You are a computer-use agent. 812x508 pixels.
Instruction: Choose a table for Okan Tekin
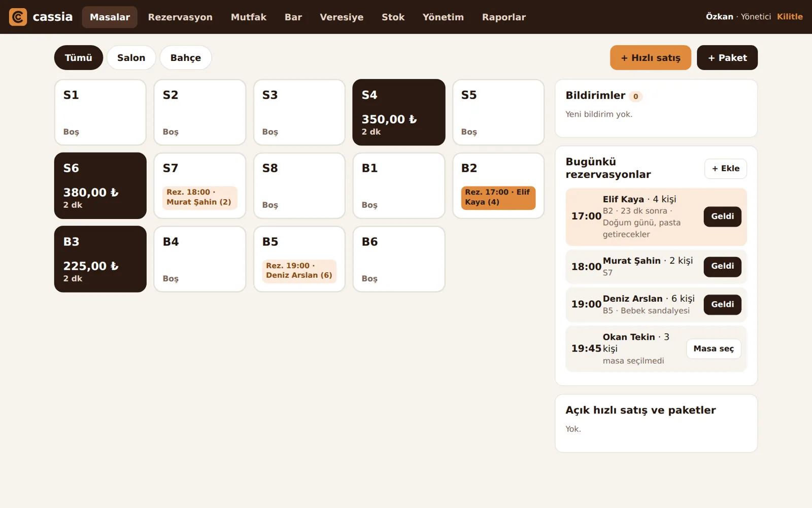click(714, 348)
